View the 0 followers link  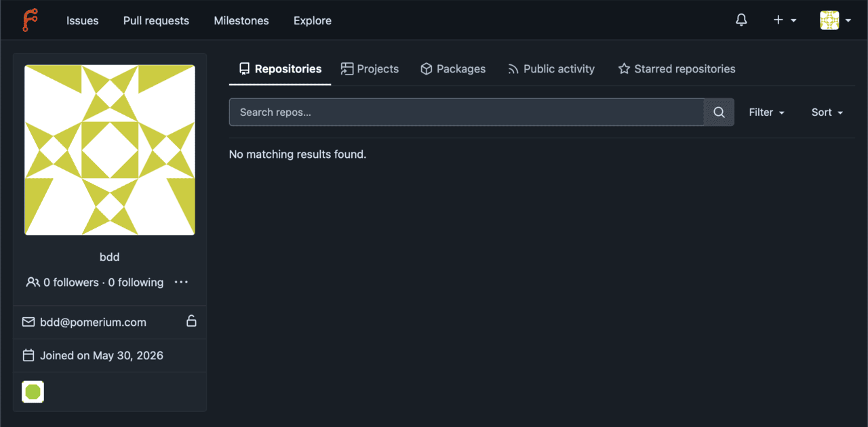pyautogui.click(x=71, y=282)
